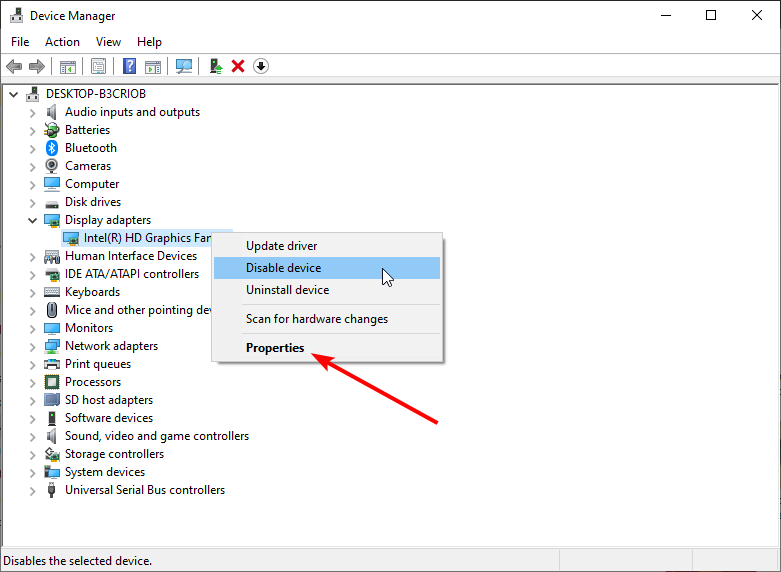781x572 pixels.
Task: Click the Back arrow toolbar icon
Action: click(14, 66)
